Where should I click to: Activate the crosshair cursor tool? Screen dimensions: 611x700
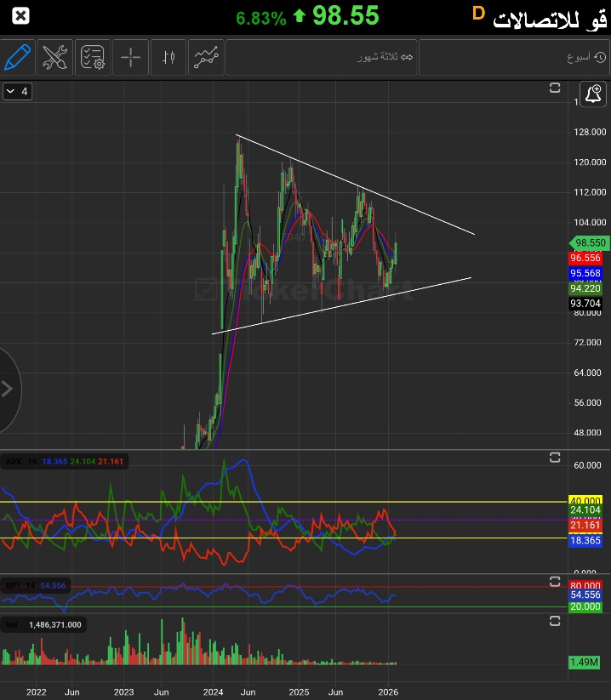coord(130,58)
